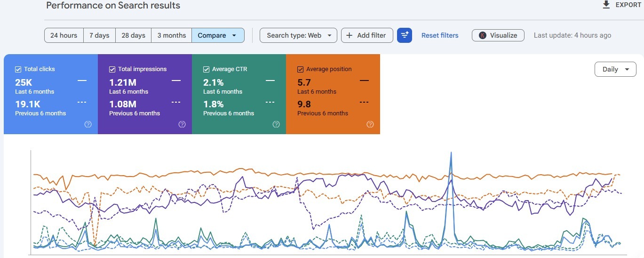Expand the Compare date range dropdown

(218, 35)
